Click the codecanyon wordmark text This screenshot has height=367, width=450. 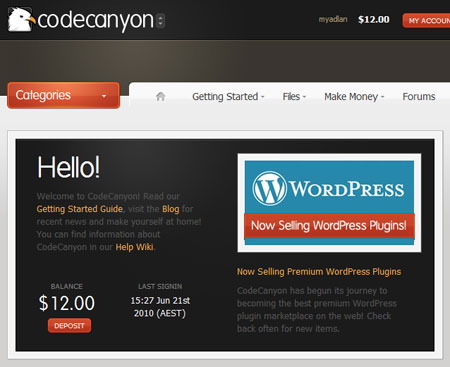click(x=95, y=21)
